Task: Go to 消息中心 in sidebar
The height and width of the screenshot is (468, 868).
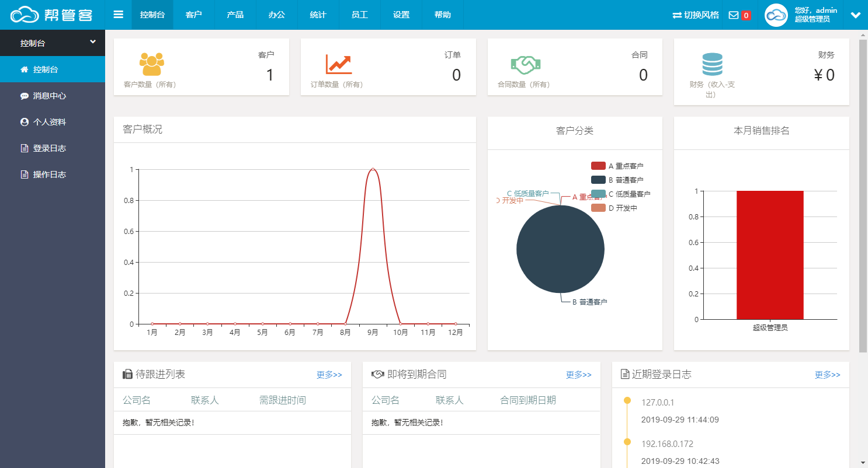Action: pos(53,96)
